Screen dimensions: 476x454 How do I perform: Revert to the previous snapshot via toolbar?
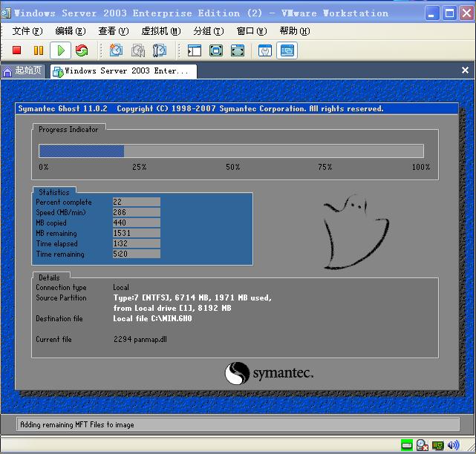[x=138, y=50]
